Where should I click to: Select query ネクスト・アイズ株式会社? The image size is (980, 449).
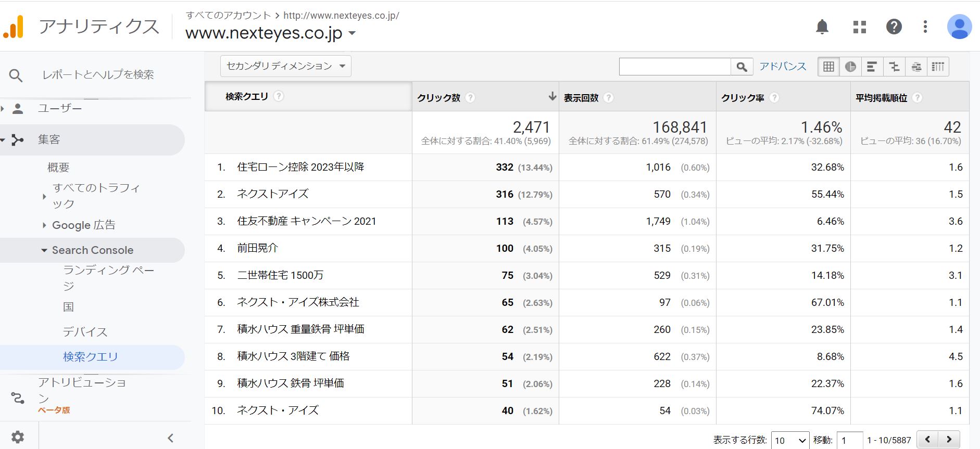[298, 302]
